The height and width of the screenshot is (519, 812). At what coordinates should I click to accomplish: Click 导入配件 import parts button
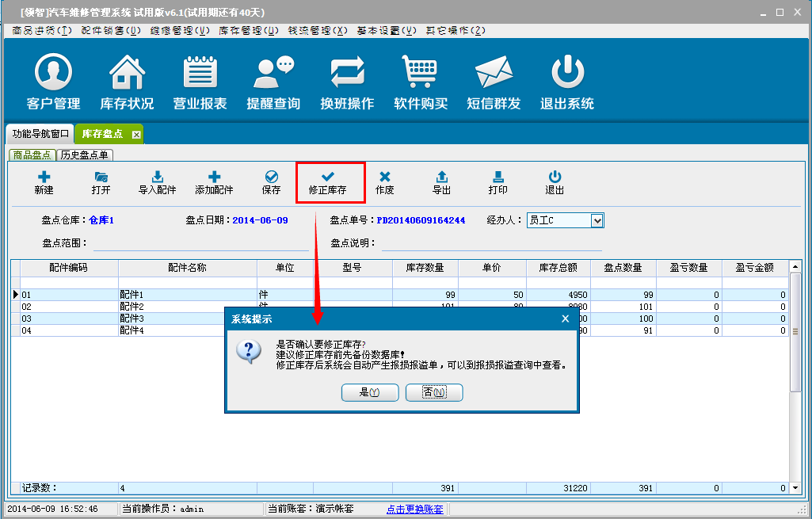coord(158,182)
